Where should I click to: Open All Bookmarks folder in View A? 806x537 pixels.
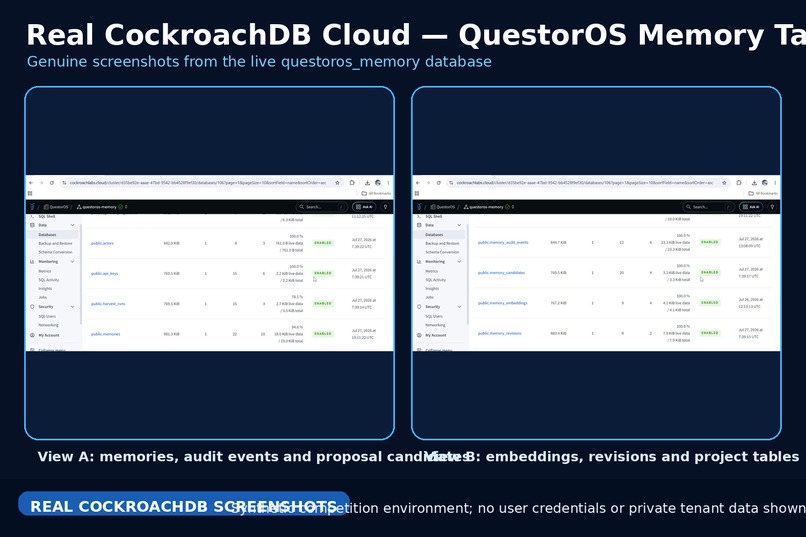coord(376,193)
